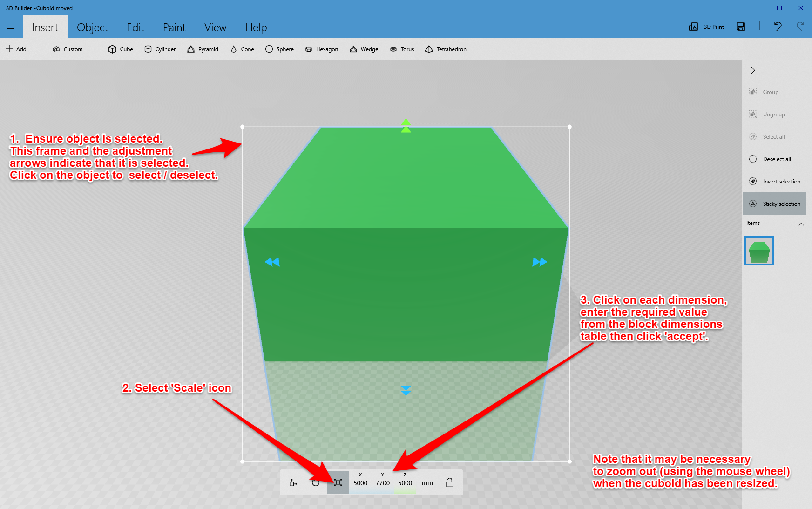Add a Torus shape
This screenshot has height=509, width=812.
coord(401,49)
